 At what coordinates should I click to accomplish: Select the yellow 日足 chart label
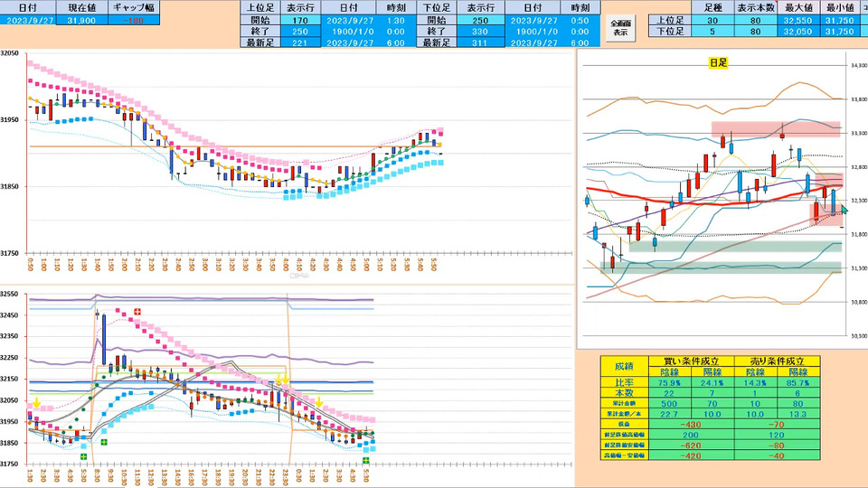click(718, 62)
